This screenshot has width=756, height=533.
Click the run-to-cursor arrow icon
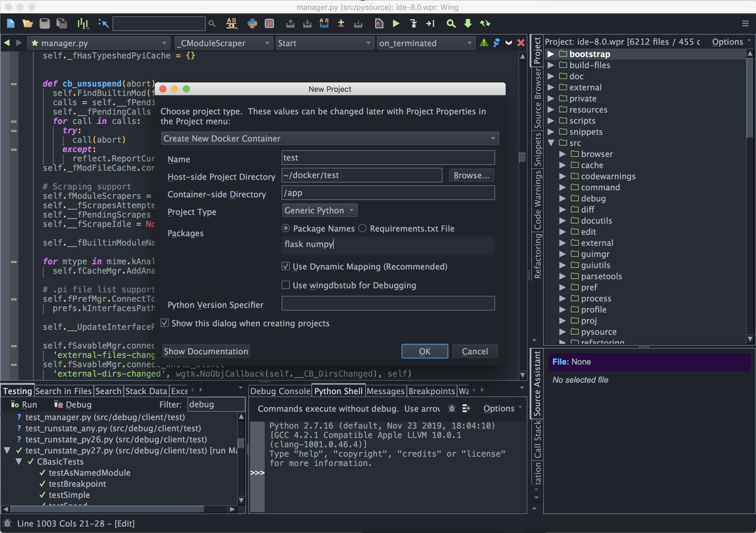click(430, 23)
